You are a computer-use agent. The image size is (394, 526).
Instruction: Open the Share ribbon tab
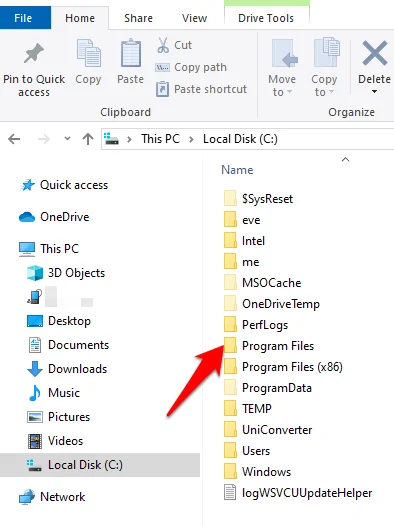point(138,18)
